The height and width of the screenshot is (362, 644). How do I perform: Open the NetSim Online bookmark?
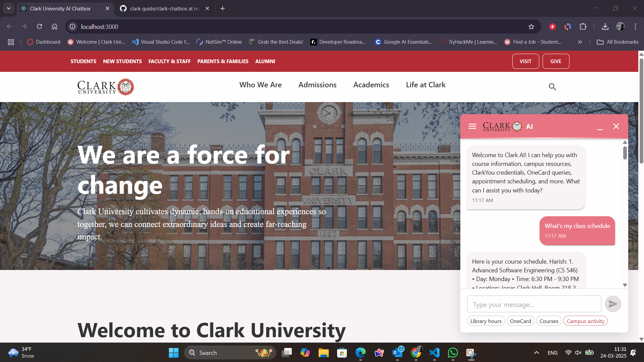(219, 42)
